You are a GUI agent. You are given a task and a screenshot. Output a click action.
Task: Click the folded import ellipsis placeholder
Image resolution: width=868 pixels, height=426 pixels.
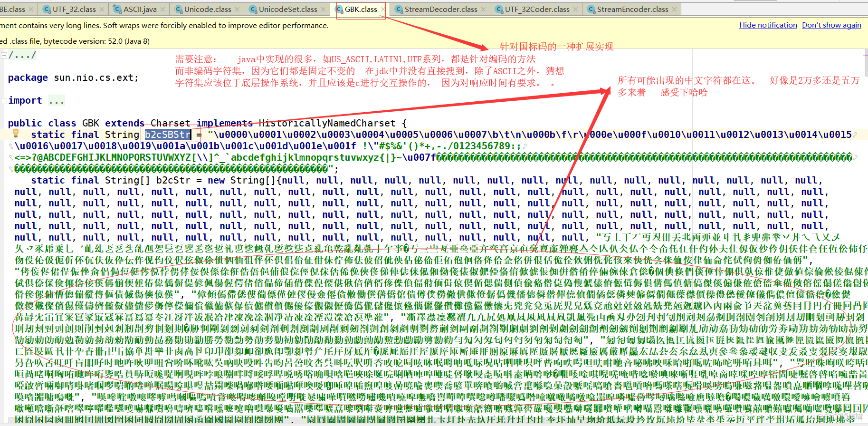pyautogui.click(x=56, y=101)
